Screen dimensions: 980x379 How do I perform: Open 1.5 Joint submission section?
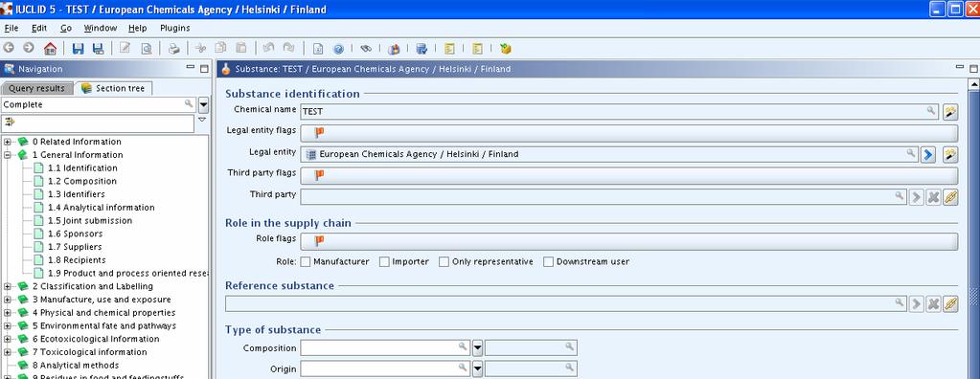(90, 220)
